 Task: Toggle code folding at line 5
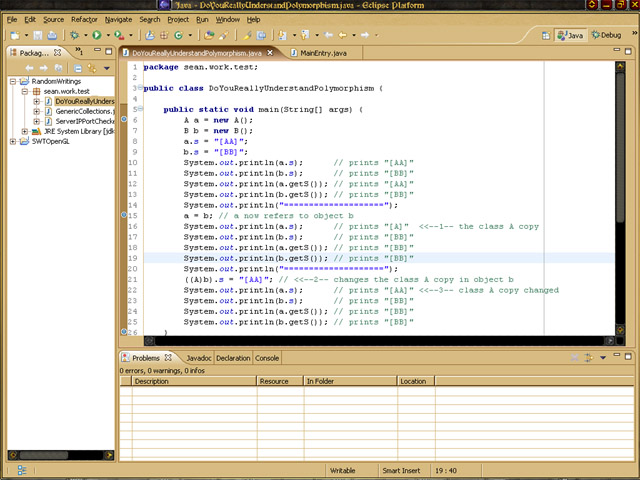click(140, 109)
